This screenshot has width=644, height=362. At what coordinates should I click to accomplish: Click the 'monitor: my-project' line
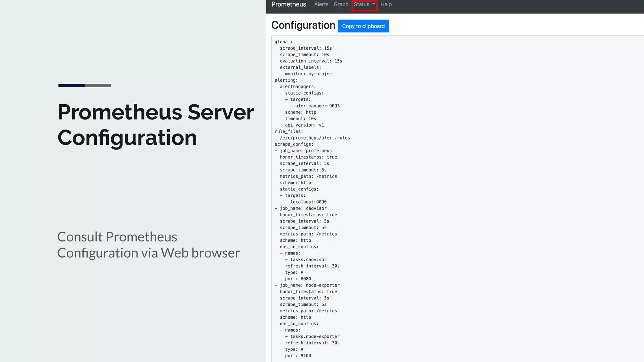tap(310, 74)
